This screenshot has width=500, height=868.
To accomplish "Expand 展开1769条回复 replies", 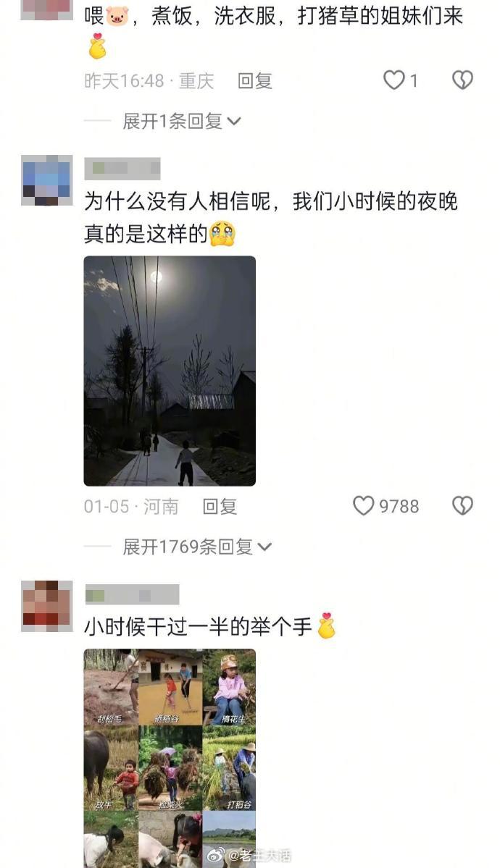I will click(197, 547).
